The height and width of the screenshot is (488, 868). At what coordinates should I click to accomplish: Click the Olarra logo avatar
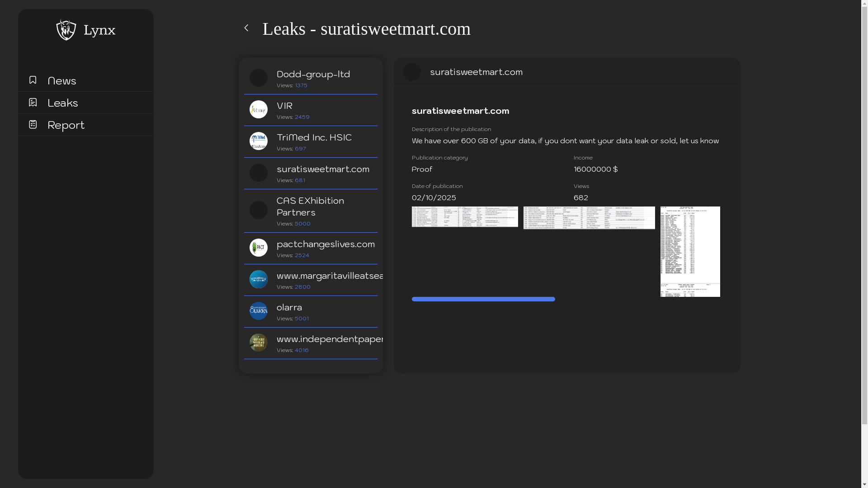(x=259, y=311)
